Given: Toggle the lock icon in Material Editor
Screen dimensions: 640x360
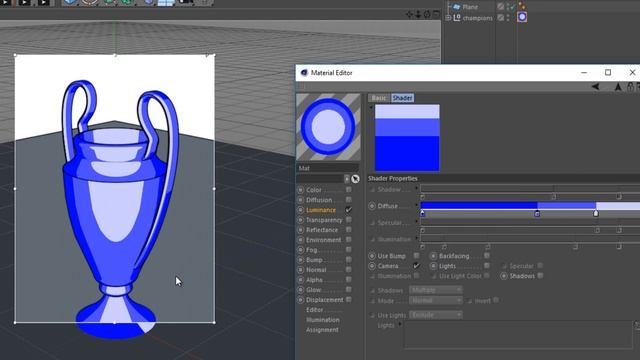Looking at the screenshot, I should [x=631, y=87].
